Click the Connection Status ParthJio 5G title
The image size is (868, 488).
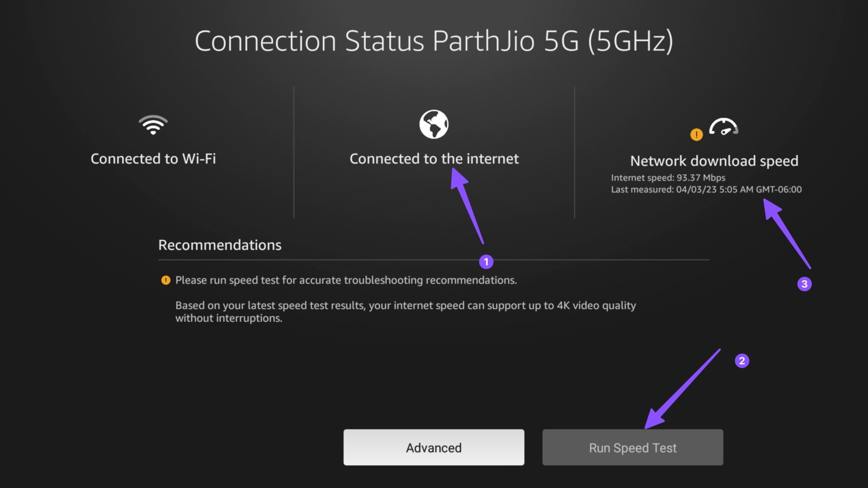434,41
